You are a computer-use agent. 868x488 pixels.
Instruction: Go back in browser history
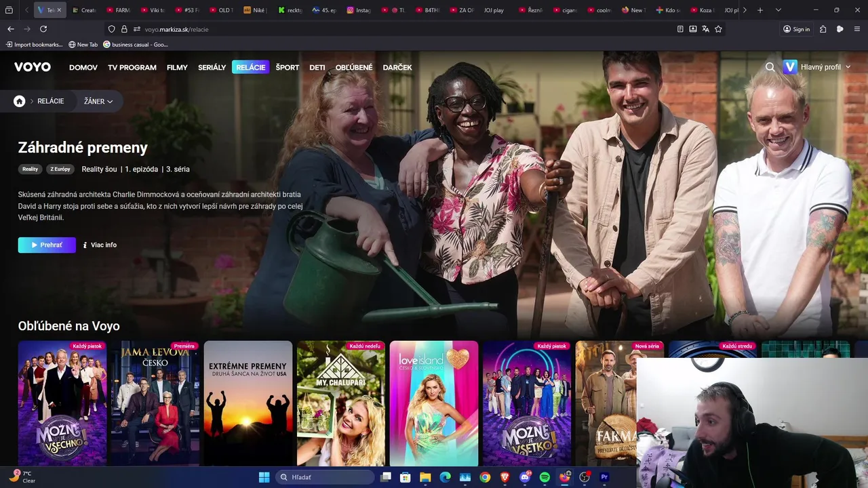point(10,29)
